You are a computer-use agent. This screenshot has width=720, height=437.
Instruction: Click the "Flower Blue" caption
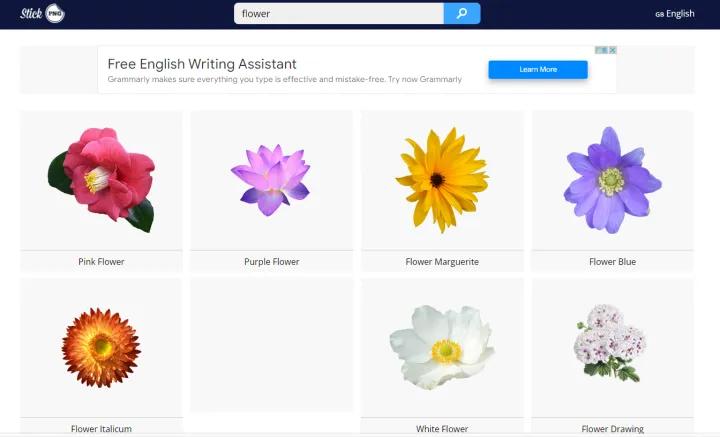(612, 262)
